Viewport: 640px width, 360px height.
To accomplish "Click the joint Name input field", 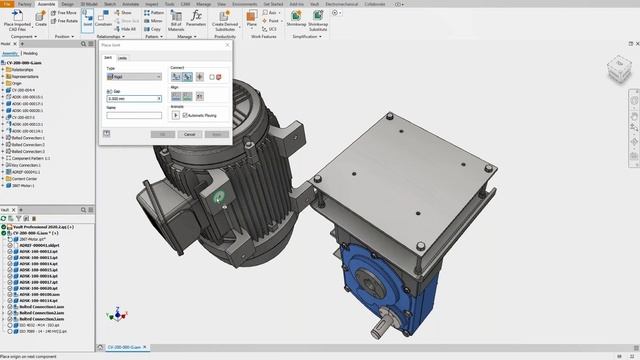I will 134,116.
